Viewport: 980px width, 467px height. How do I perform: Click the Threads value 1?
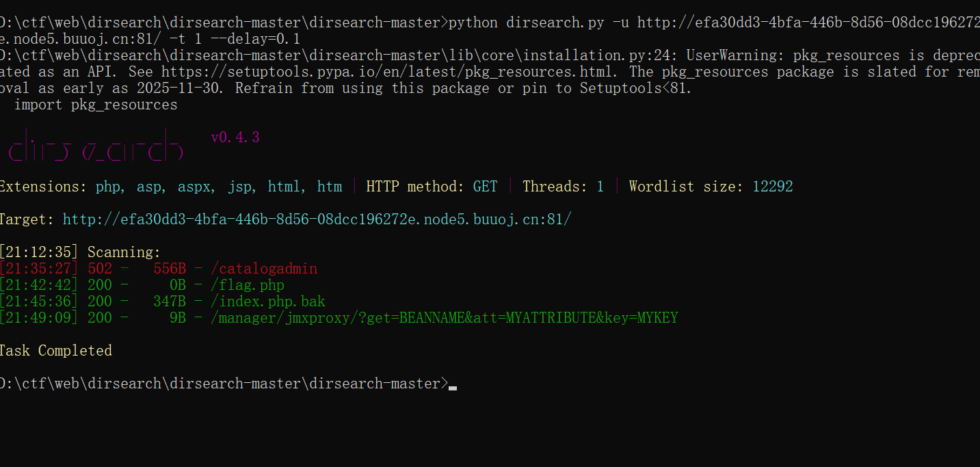pyautogui.click(x=600, y=187)
